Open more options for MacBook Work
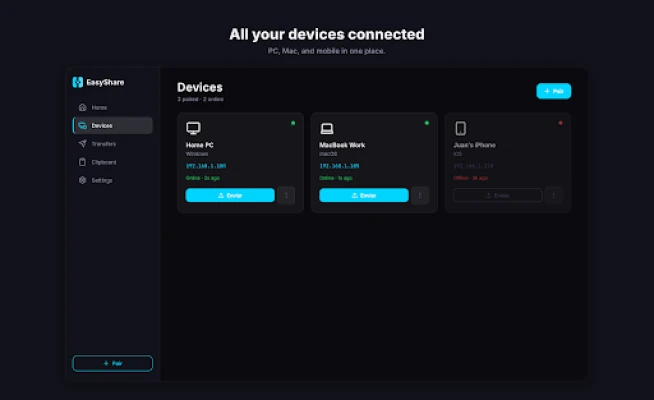 tap(420, 195)
